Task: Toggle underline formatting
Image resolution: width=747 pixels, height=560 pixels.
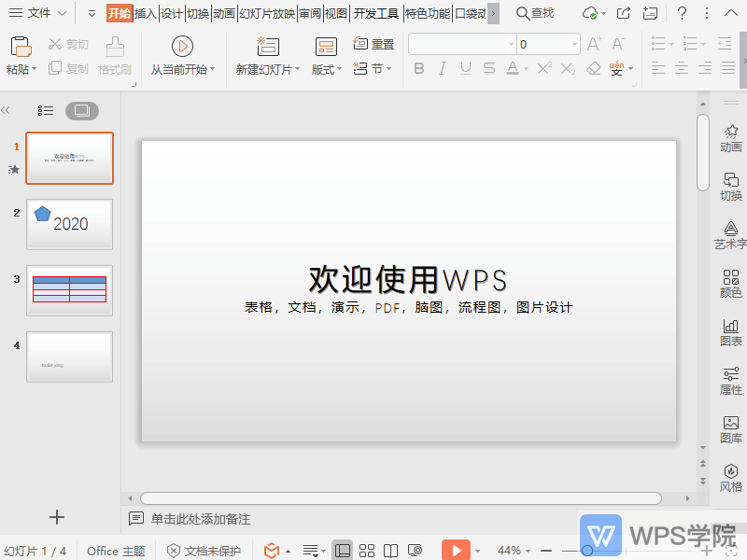Action: tap(463, 68)
